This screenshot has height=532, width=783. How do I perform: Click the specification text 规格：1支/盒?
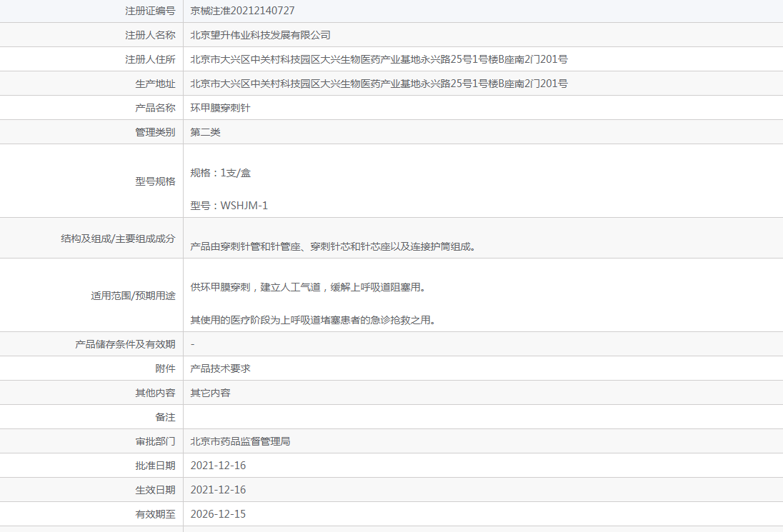220,173
